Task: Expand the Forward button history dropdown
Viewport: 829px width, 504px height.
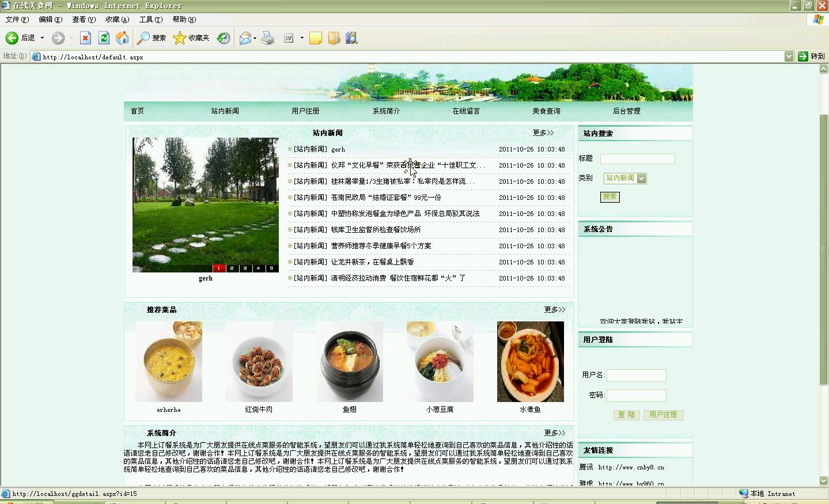Action: 71,38
